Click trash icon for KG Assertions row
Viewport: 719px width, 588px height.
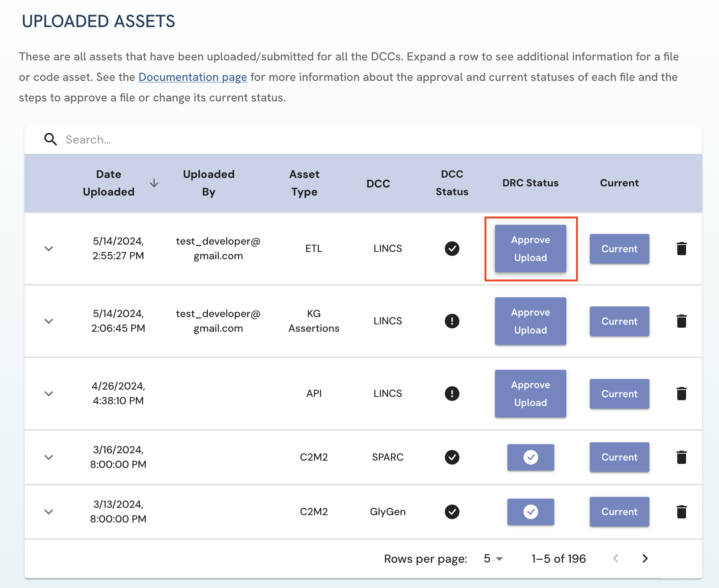click(681, 321)
